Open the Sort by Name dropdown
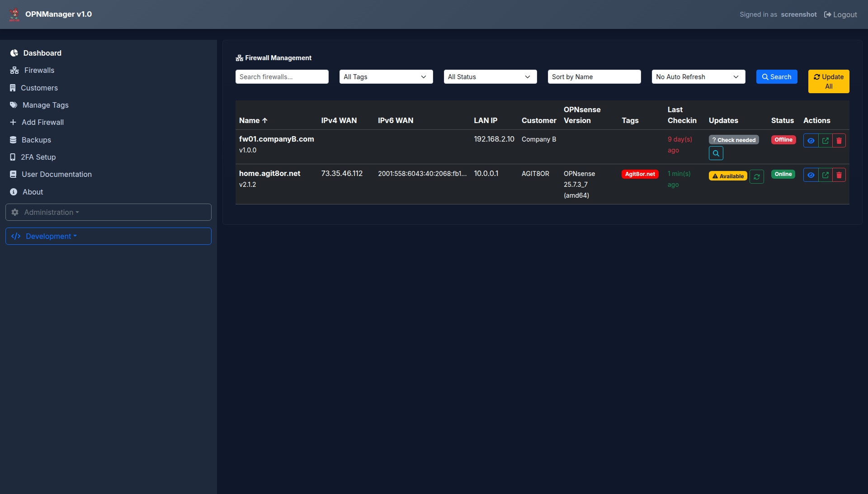The height and width of the screenshot is (494, 868). (594, 77)
